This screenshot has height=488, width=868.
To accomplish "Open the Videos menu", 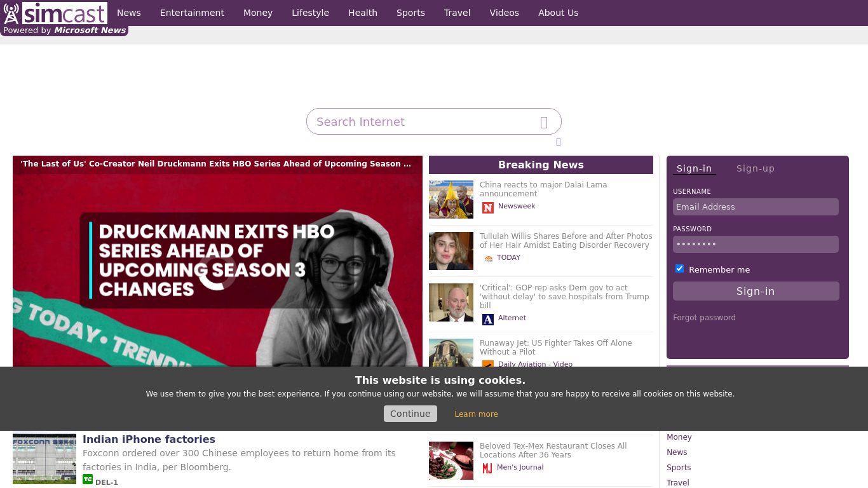I will pyautogui.click(x=505, y=13).
